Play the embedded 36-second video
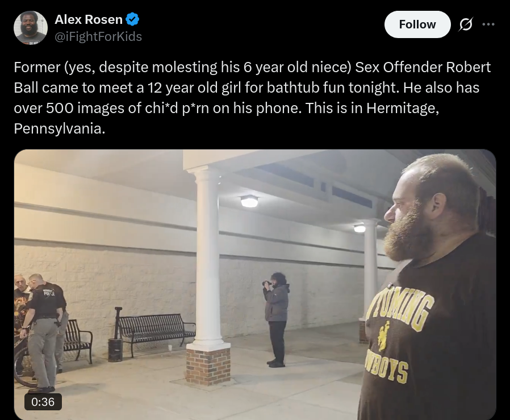 point(255,285)
